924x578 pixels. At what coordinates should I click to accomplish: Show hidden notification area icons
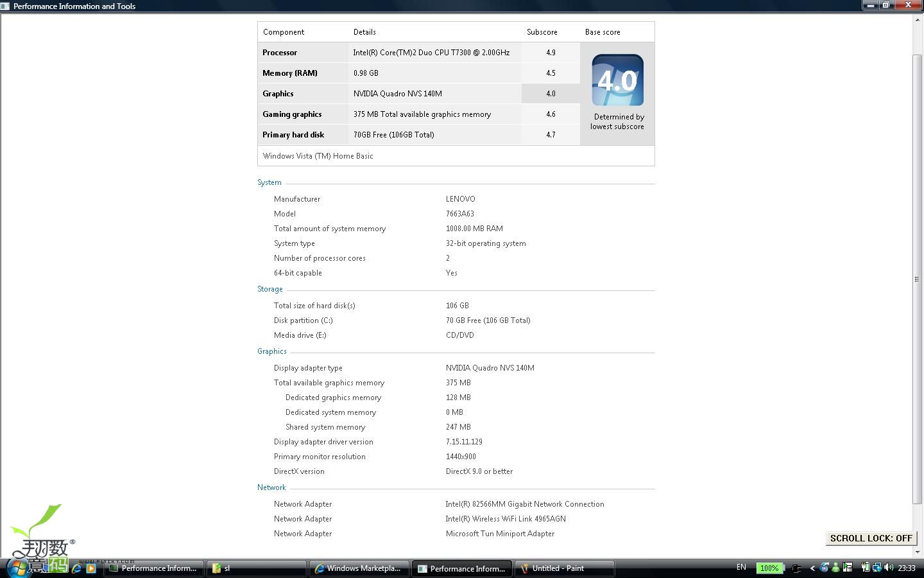[x=812, y=568]
